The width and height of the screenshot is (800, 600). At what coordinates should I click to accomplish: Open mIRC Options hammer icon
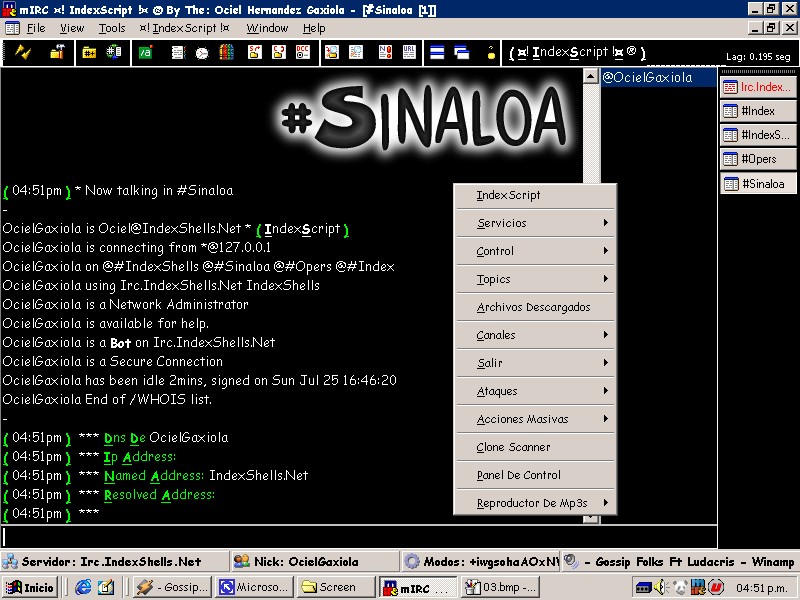click(56, 52)
